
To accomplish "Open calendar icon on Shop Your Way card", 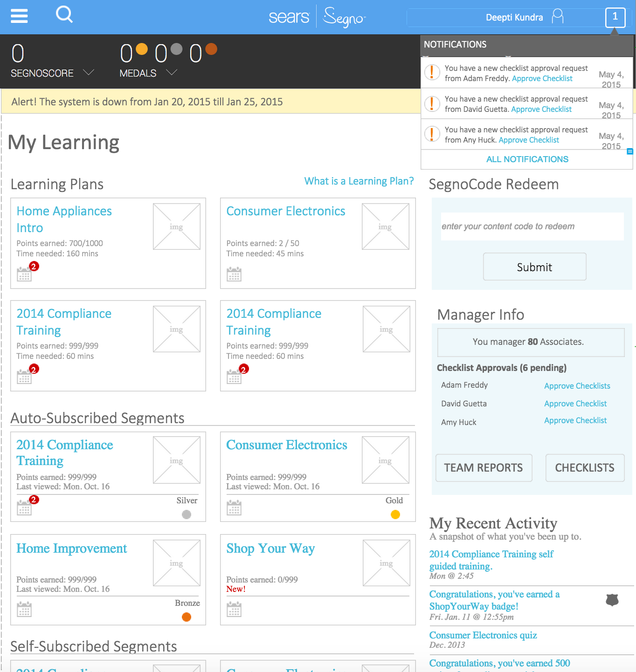I will tap(234, 609).
